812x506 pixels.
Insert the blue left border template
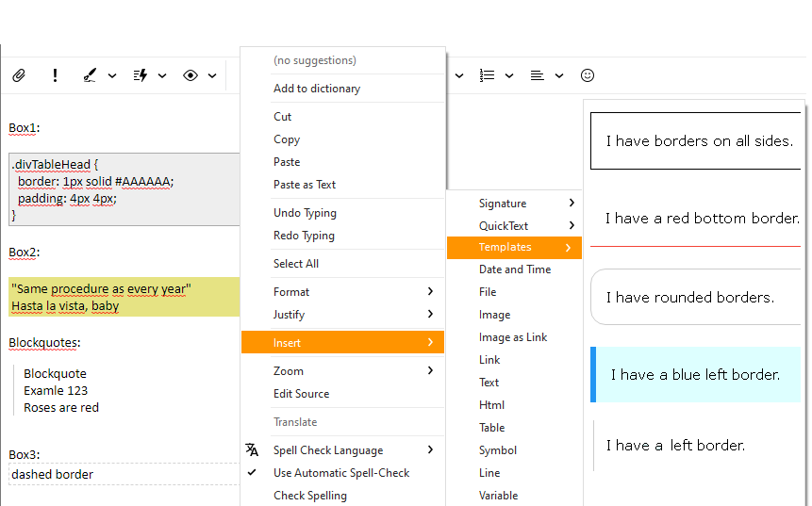(x=695, y=375)
